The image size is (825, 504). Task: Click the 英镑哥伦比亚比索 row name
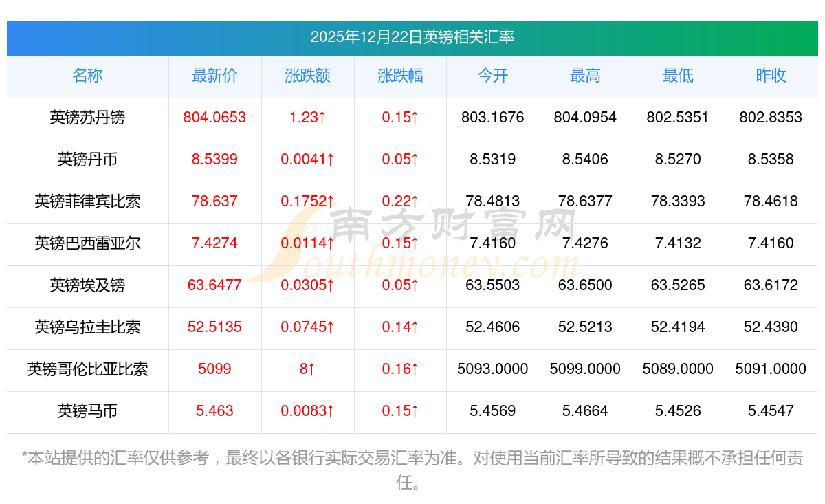click(87, 369)
